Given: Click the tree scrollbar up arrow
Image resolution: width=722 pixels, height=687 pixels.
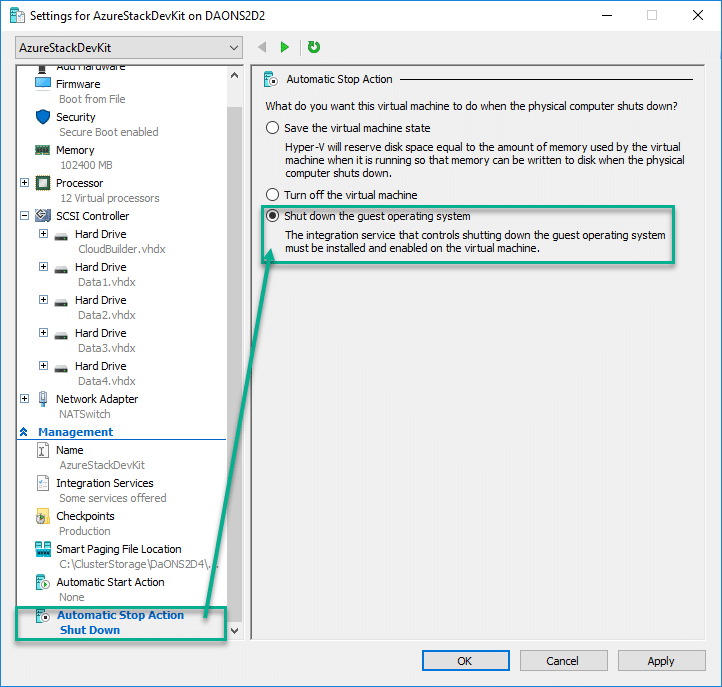Looking at the screenshot, I should click(x=234, y=75).
